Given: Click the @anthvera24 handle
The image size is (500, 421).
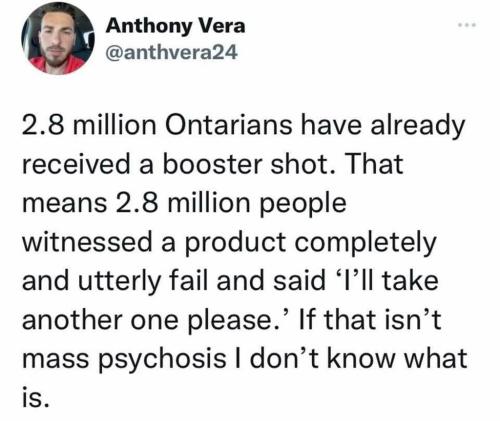Looking at the screenshot, I should 171,52.
